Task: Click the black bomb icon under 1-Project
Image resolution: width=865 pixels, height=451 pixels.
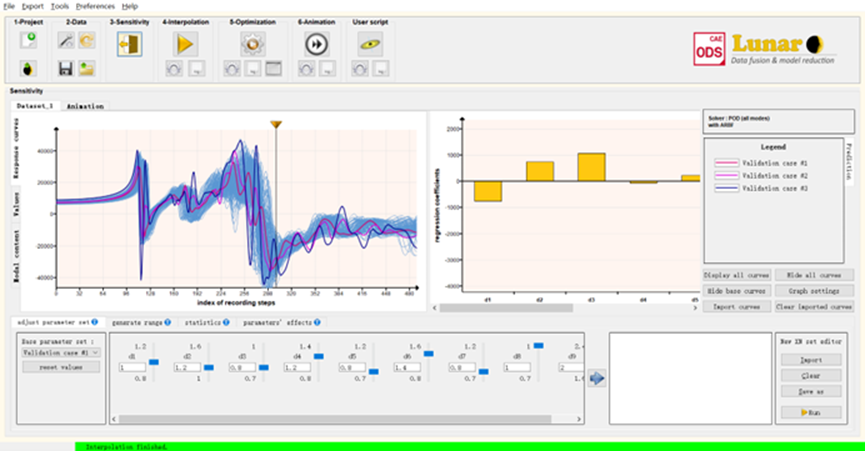Action: pos(28,69)
